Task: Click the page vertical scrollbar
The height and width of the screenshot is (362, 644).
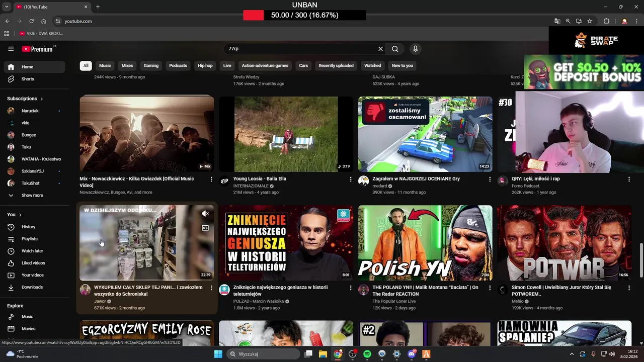Action: pyautogui.click(x=640, y=259)
